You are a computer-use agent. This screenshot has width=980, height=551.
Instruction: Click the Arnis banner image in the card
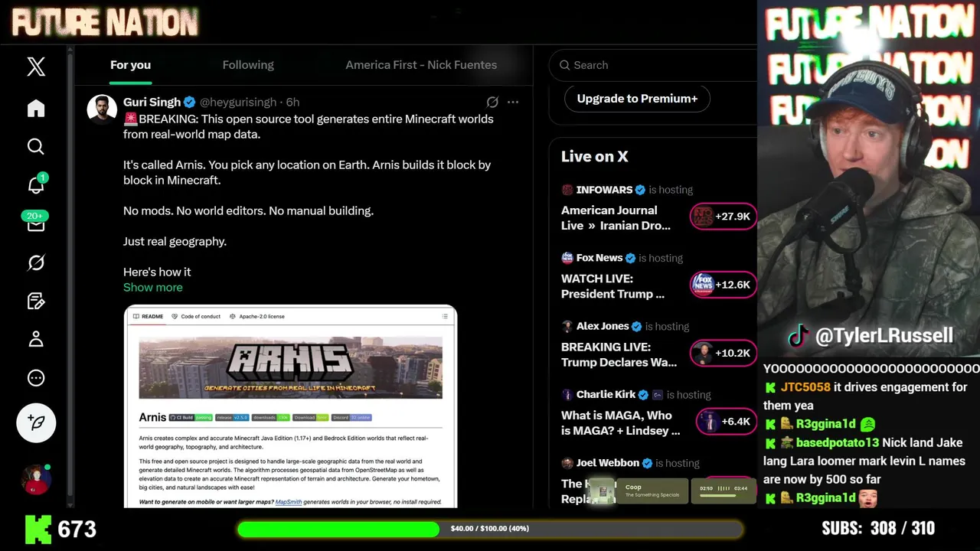(291, 367)
